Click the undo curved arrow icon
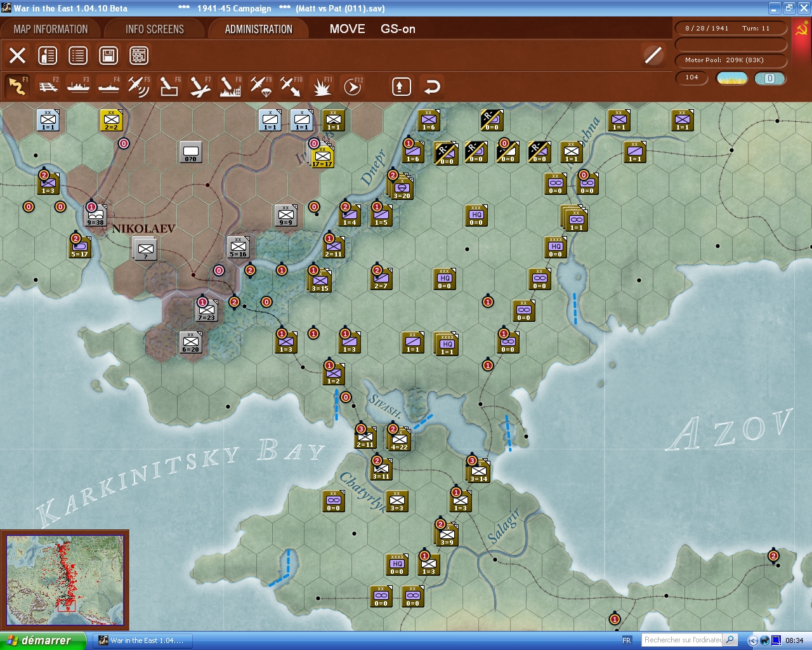 (x=432, y=86)
